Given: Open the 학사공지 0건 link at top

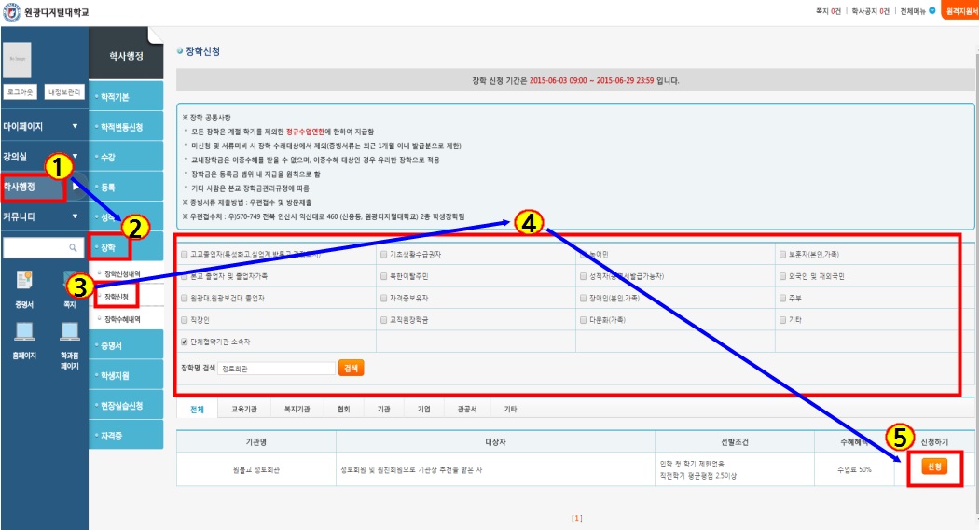Looking at the screenshot, I should (871, 11).
